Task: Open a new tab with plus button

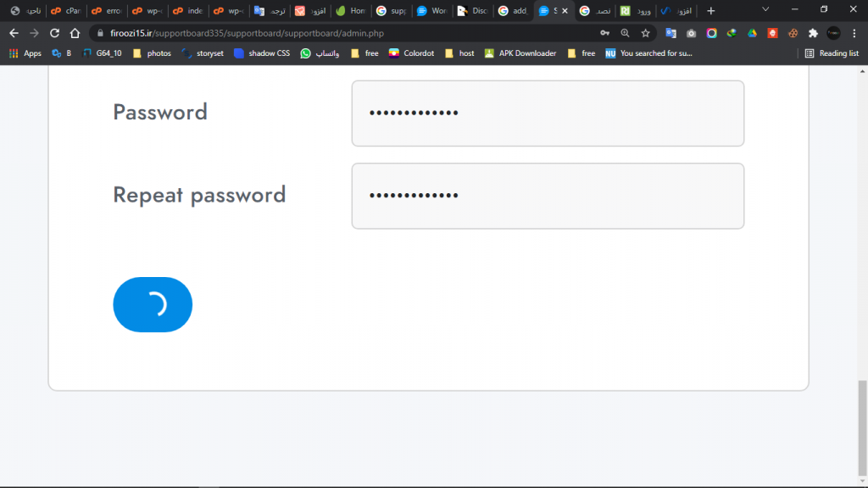Action: tap(711, 10)
